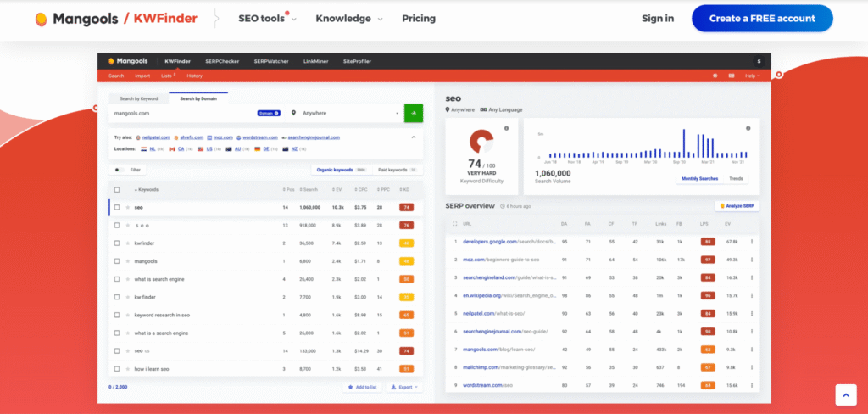Screen dimensions: 868x414
Task: Open the Pricing link
Action: (419, 19)
